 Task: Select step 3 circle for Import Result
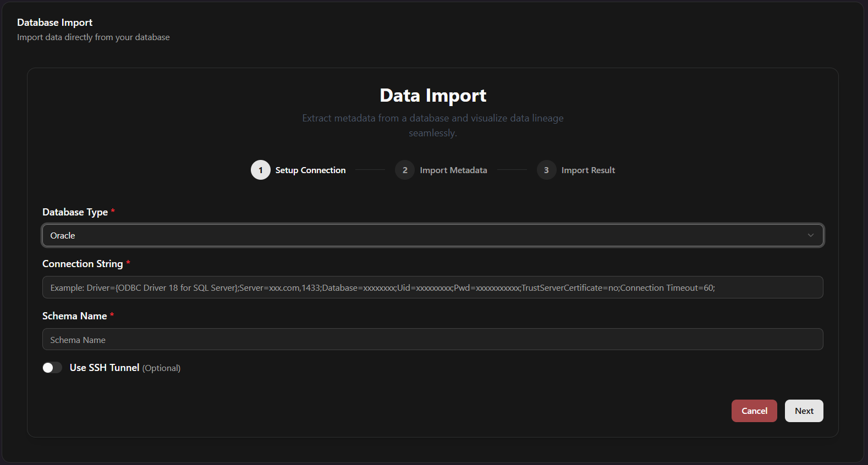(x=546, y=170)
